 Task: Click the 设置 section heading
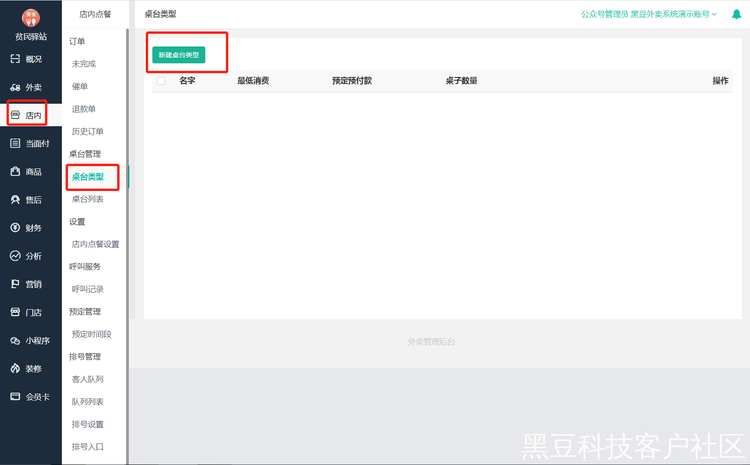(x=77, y=221)
